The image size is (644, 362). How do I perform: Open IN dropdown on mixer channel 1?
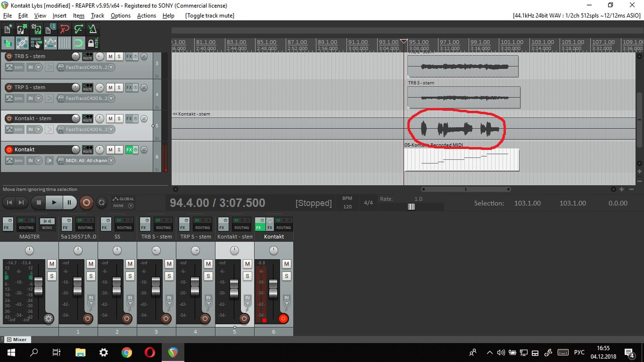tap(91, 301)
